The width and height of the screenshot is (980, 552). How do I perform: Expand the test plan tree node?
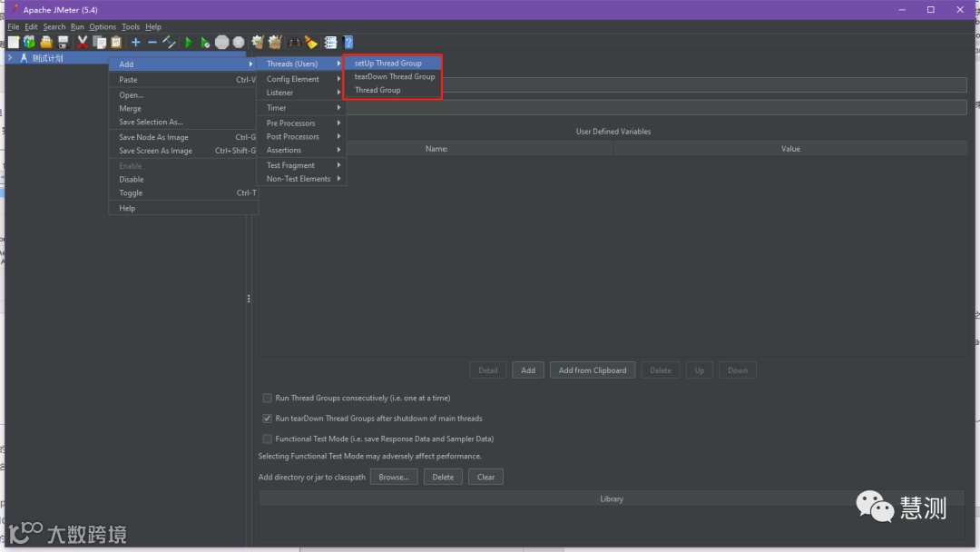click(x=10, y=57)
